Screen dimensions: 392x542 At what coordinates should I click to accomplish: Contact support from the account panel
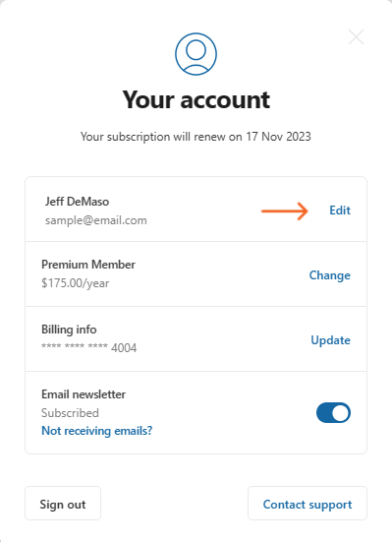[x=308, y=504]
